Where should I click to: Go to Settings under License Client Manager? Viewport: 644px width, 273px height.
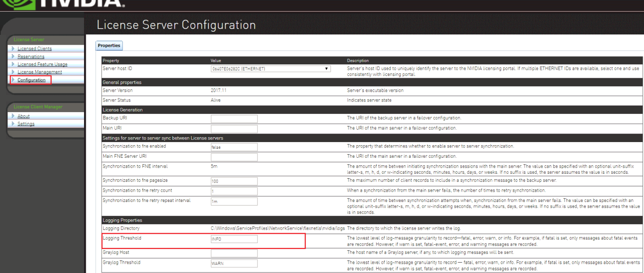[x=26, y=124]
